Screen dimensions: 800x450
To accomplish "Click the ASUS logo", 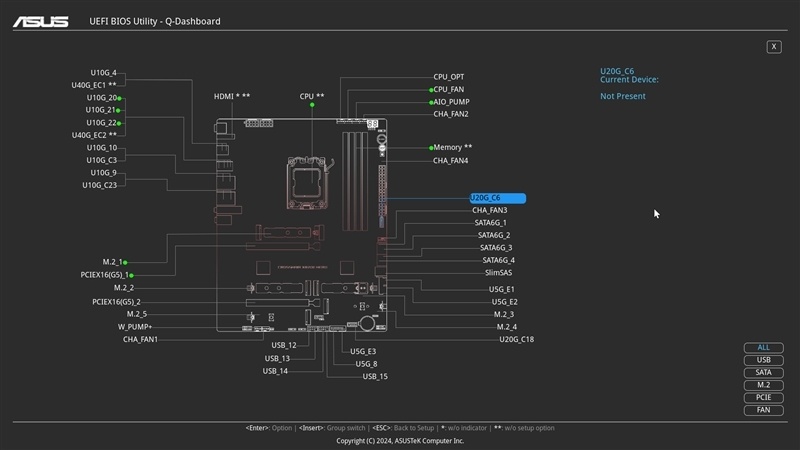I will pyautogui.click(x=41, y=21).
